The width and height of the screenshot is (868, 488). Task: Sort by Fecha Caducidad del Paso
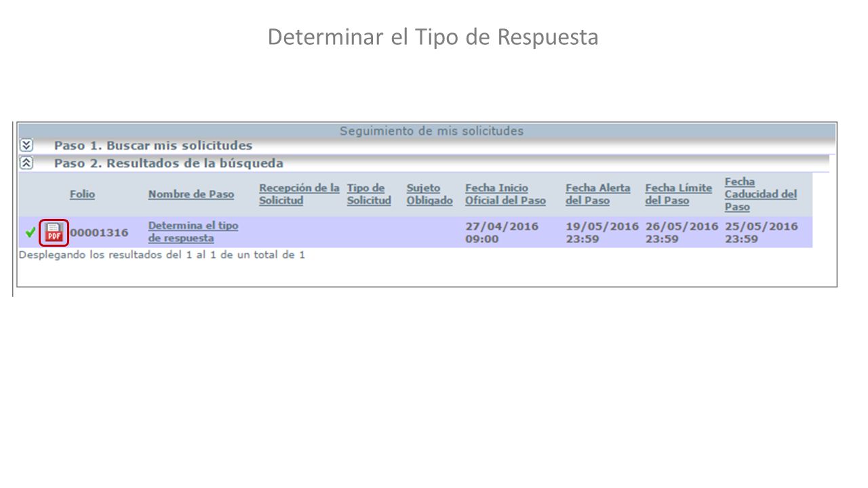click(x=761, y=195)
